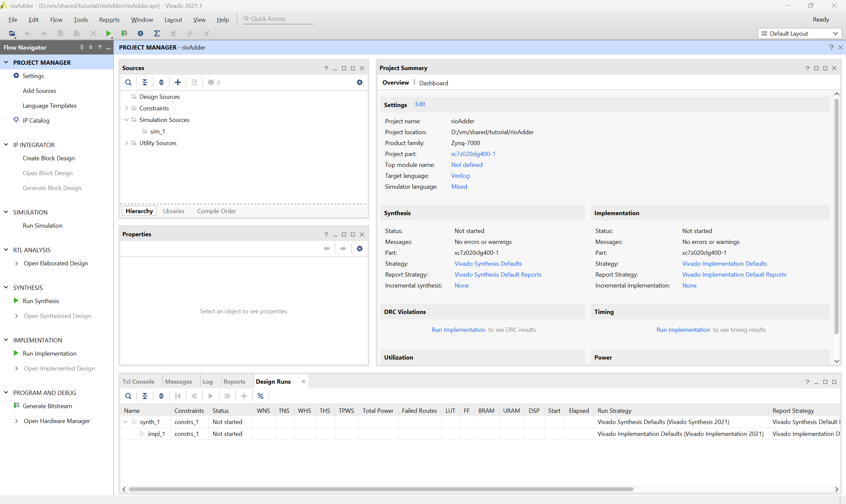Open the Reports menu

pyautogui.click(x=109, y=20)
